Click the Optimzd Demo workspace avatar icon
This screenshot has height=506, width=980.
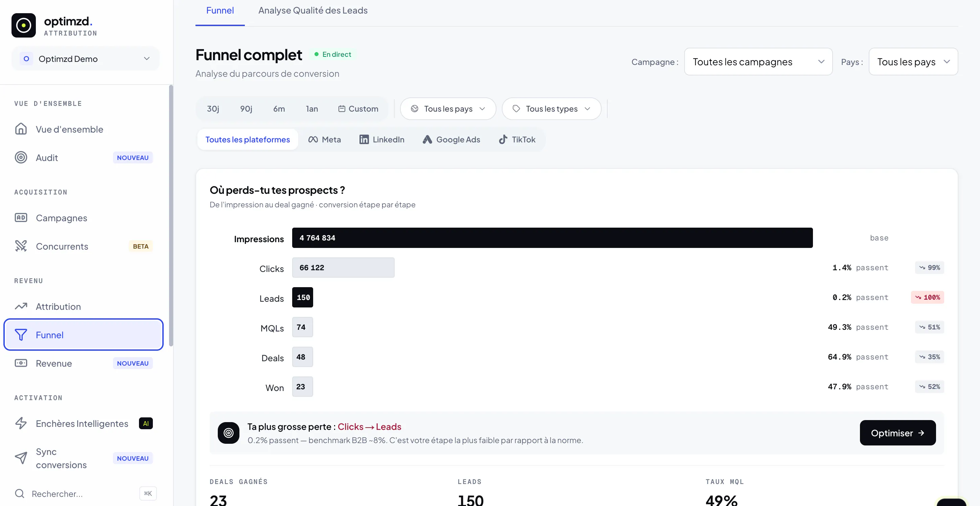pos(26,59)
